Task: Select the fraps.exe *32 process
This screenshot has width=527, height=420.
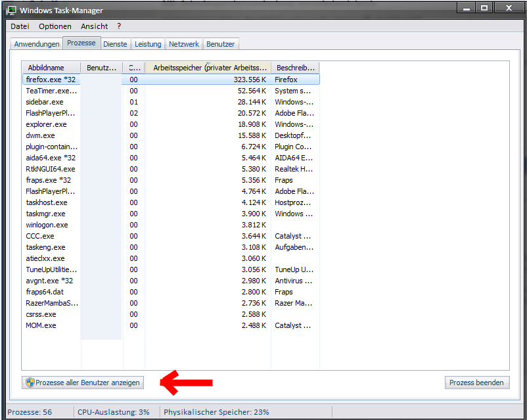Action: pos(171,180)
